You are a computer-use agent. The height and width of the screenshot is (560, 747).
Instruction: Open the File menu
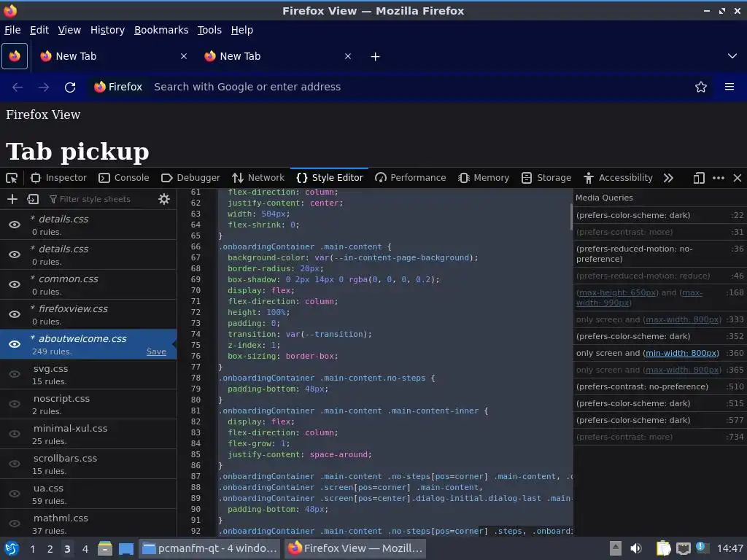pos(12,30)
